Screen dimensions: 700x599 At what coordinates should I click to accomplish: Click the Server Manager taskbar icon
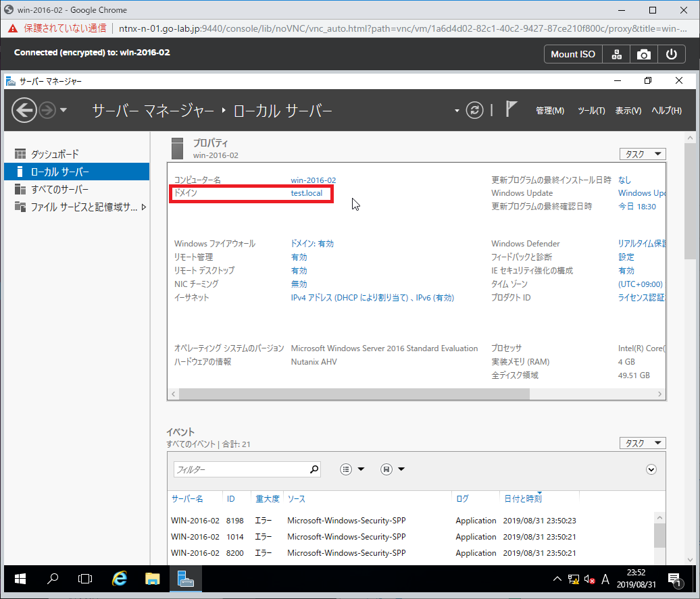185,579
